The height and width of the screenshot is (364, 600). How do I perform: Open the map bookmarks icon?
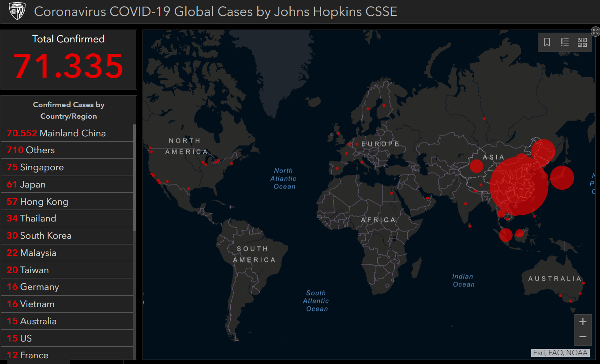tap(547, 42)
